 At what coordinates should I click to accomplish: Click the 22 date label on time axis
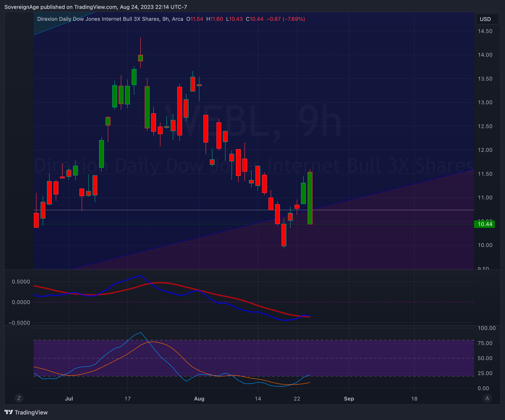point(297,399)
